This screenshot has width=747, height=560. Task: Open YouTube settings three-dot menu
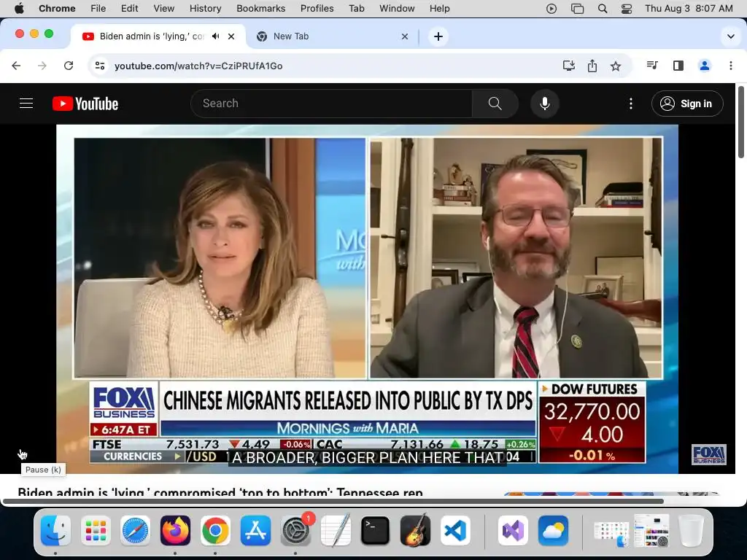point(631,104)
